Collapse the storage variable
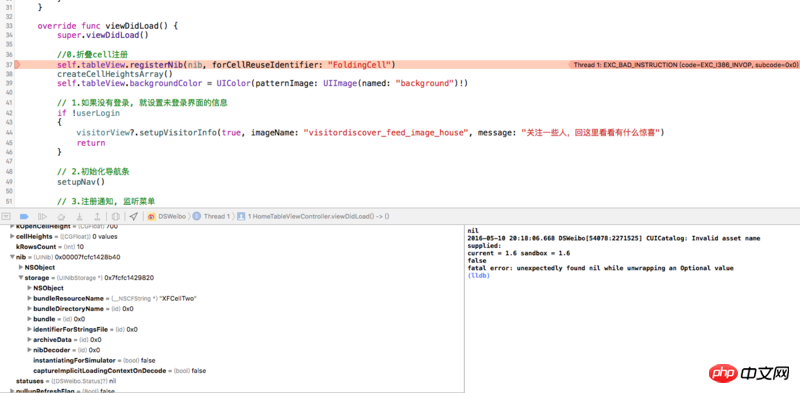This screenshot has height=393, width=800. pos(21,278)
